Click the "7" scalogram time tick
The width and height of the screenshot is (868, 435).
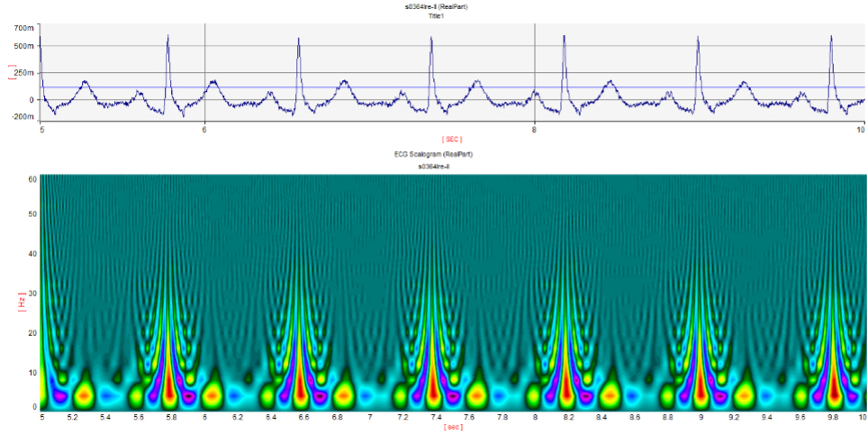tap(370, 417)
